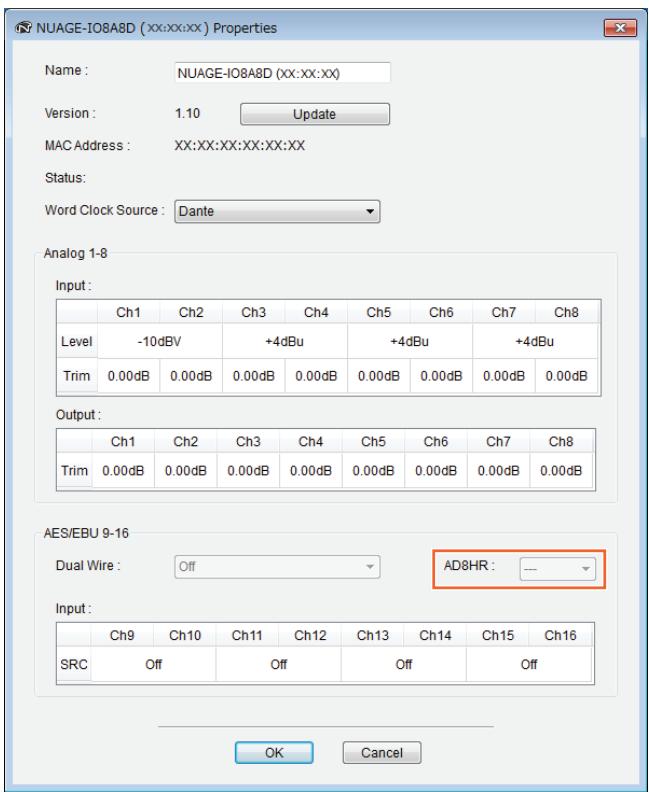This screenshot has width=649, height=792.
Task: Select input Trim cell for Ch7
Action: (504, 376)
